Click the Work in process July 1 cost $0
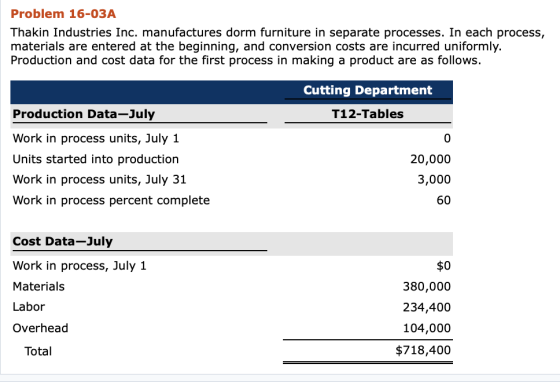 tap(444, 266)
